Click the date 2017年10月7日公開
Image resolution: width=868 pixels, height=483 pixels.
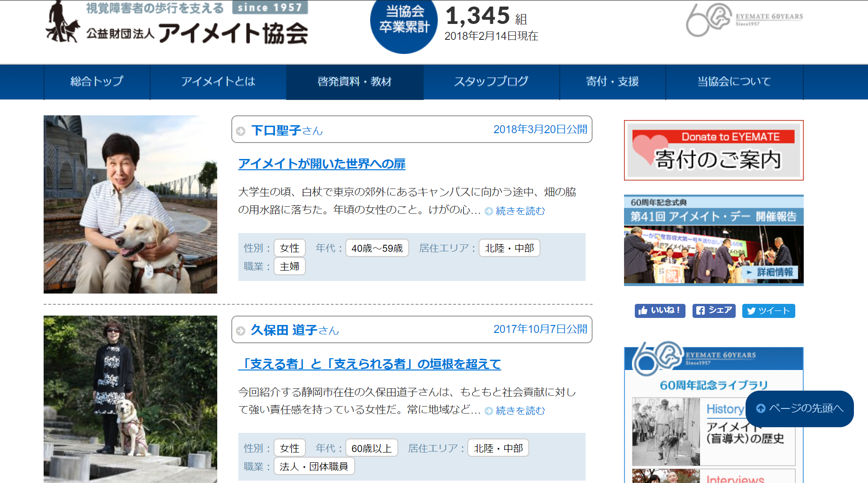click(x=540, y=329)
